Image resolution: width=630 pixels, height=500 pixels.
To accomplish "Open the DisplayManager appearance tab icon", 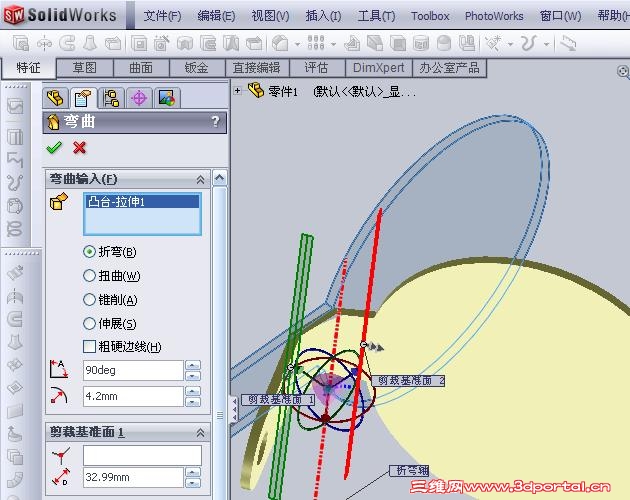I will coord(167,98).
